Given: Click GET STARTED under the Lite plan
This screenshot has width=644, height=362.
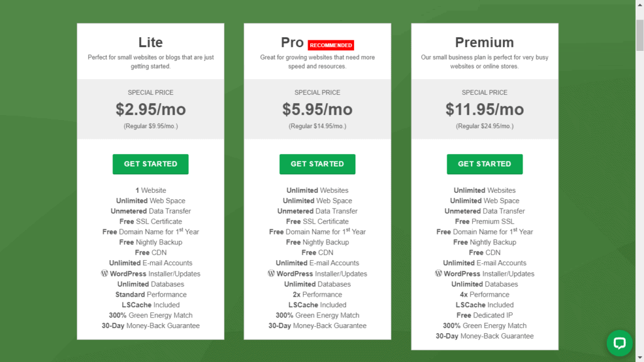Looking at the screenshot, I should point(150,164).
